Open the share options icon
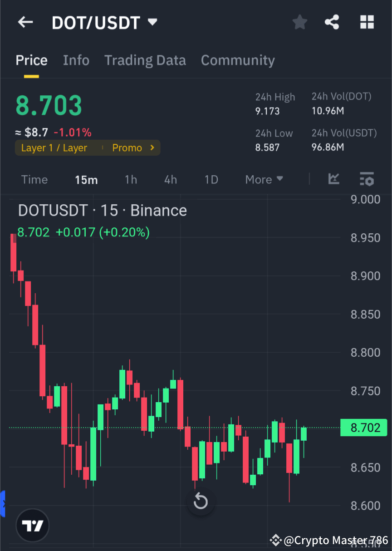This screenshot has width=392, height=551. pyautogui.click(x=332, y=22)
